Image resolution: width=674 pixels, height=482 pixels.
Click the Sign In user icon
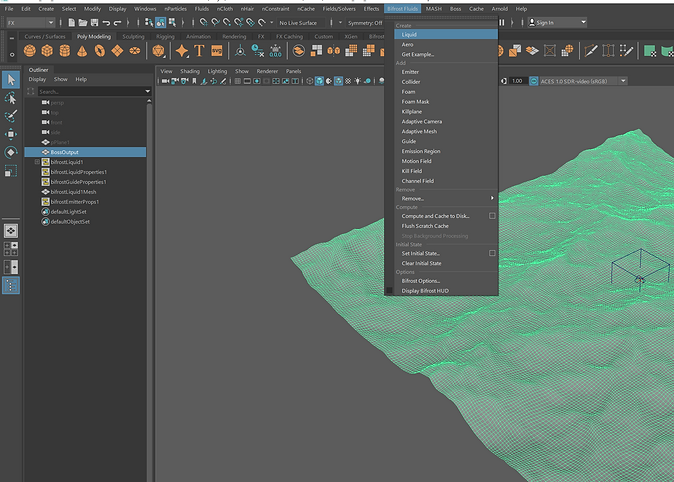coord(532,22)
